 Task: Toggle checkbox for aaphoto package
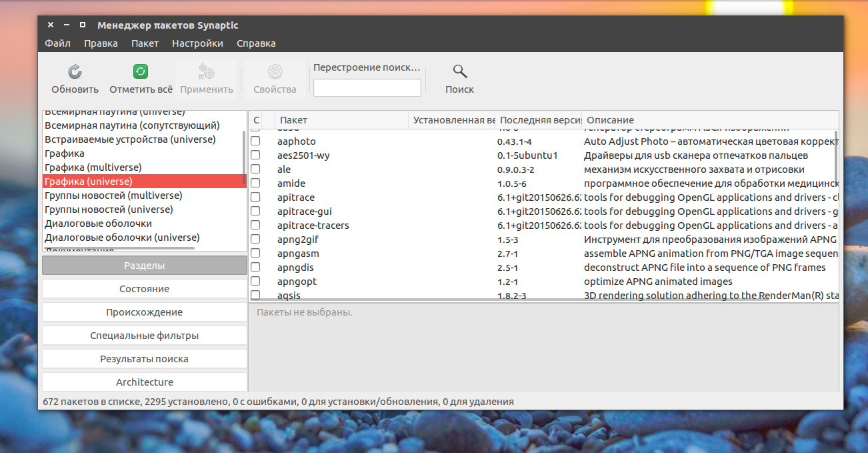(x=255, y=141)
